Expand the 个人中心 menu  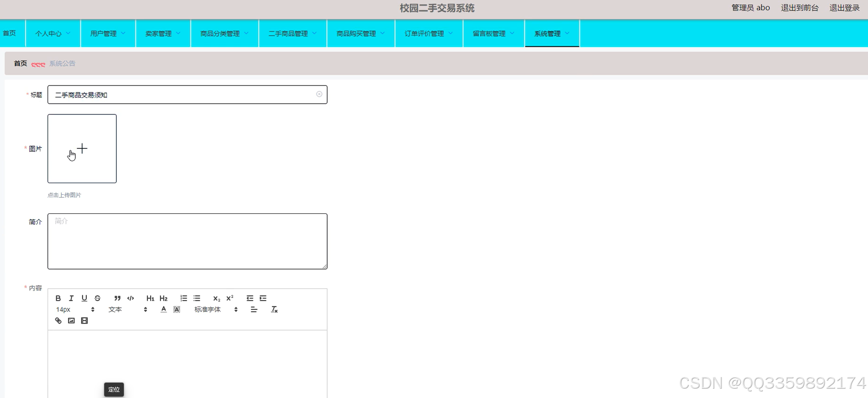tap(53, 33)
